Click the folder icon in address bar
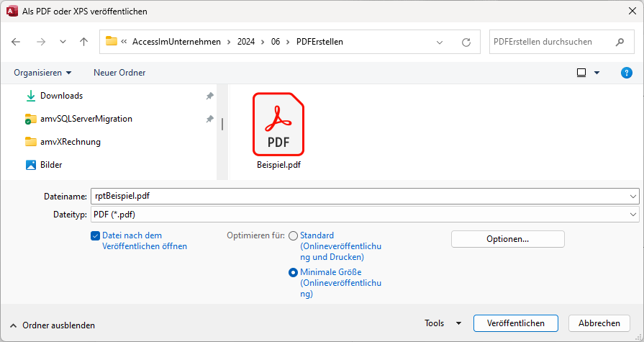Image resolution: width=644 pixels, height=342 pixels. 112,41
